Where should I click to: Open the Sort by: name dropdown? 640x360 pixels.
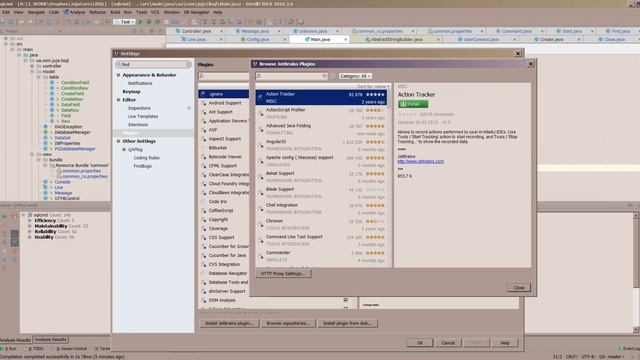[x=373, y=87]
